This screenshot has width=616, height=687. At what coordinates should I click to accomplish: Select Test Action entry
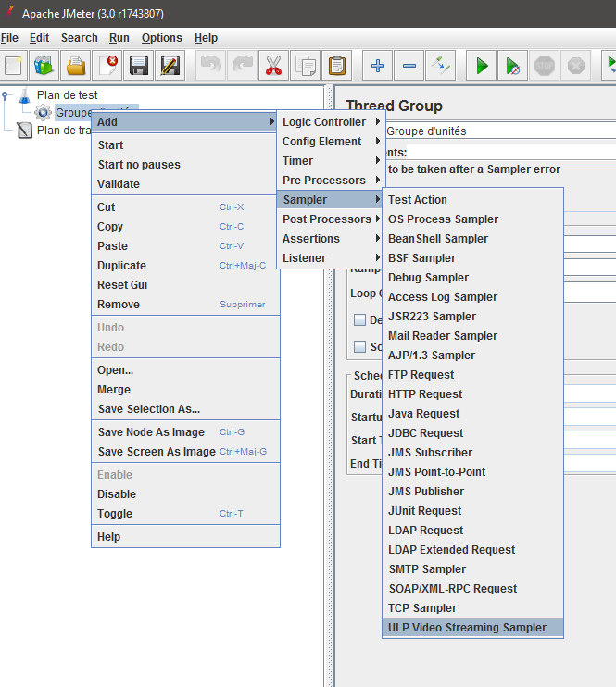pyautogui.click(x=472, y=200)
